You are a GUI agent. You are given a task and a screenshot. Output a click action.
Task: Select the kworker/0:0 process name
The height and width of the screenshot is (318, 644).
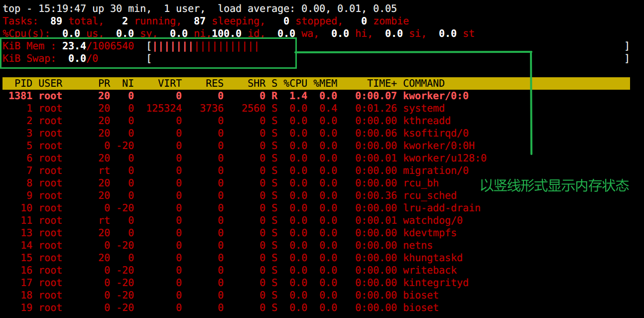[x=436, y=96]
